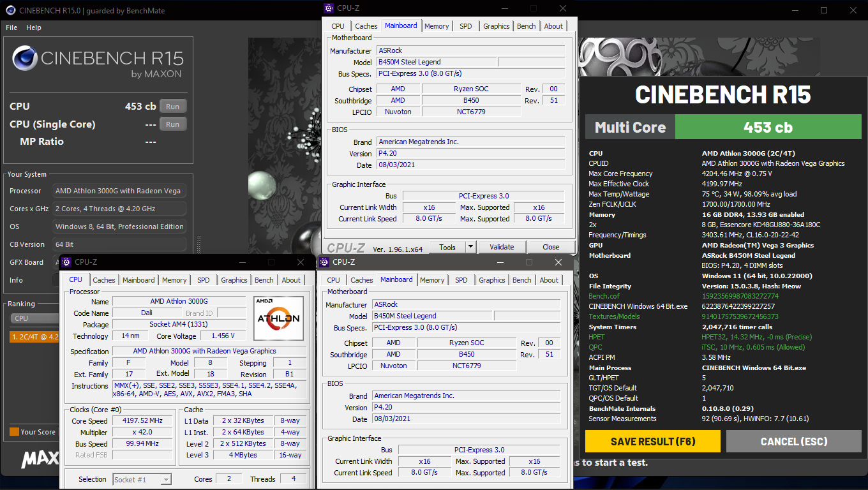
Task: Click the Bus Speed value 99.94 MHz
Action: 142,444
